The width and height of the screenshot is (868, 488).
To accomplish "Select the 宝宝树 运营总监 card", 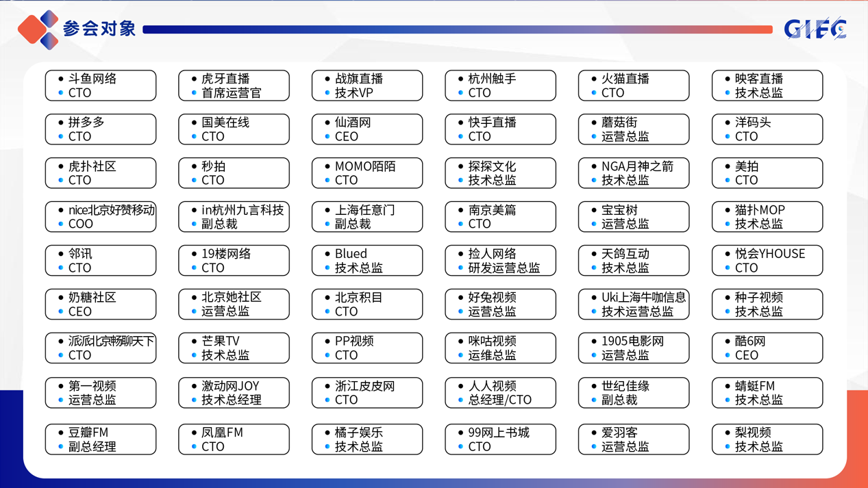I will tap(634, 217).
